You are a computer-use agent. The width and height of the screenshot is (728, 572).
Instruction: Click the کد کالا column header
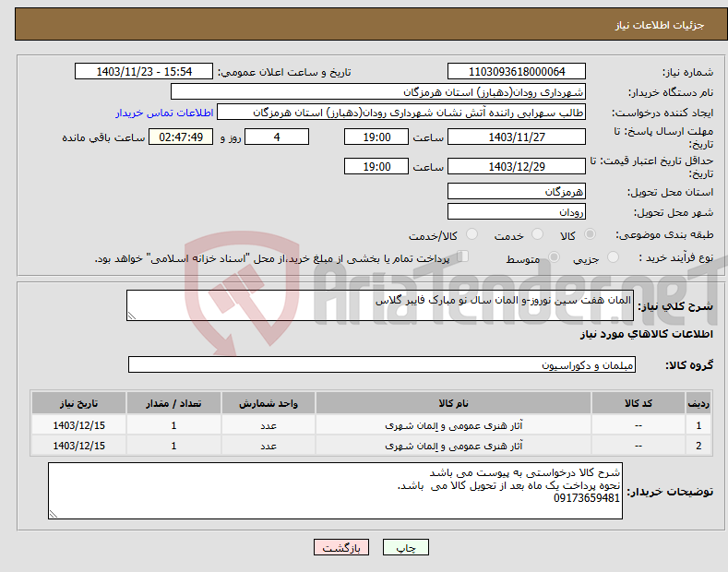click(638, 403)
